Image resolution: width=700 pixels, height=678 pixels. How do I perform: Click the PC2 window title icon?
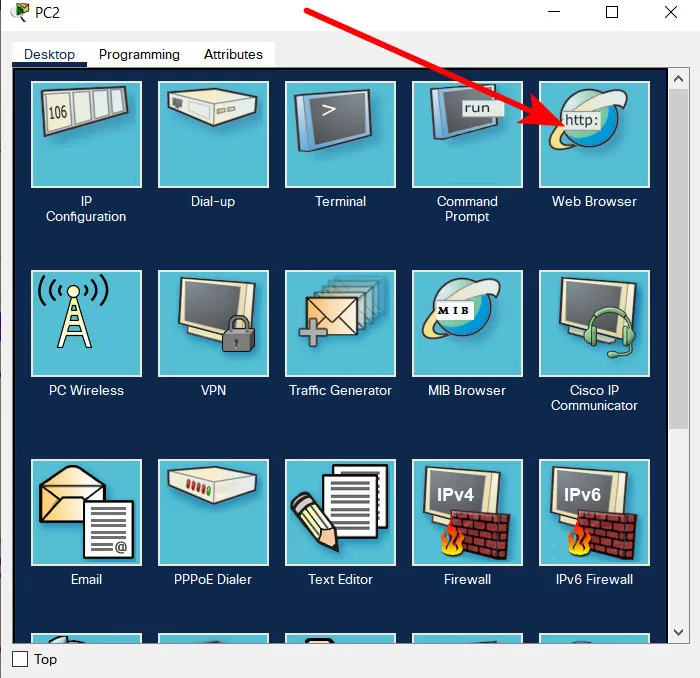[20, 12]
